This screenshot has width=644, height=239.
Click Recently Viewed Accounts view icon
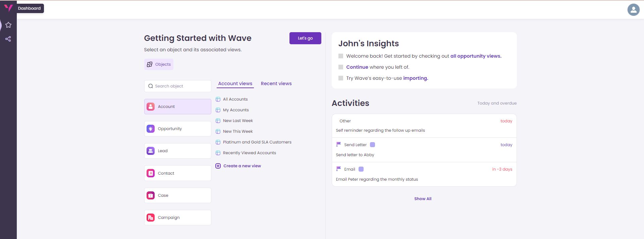point(218,153)
